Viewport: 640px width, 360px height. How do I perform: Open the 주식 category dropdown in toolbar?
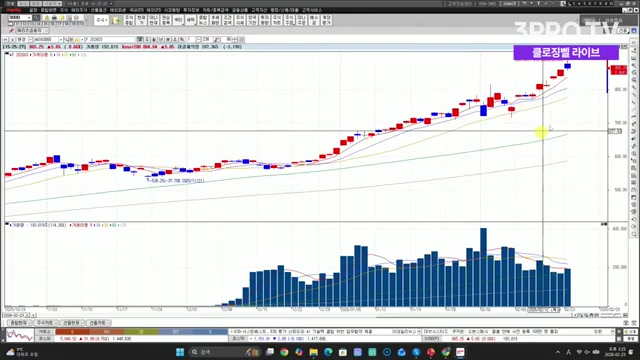(x=101, y=20)
